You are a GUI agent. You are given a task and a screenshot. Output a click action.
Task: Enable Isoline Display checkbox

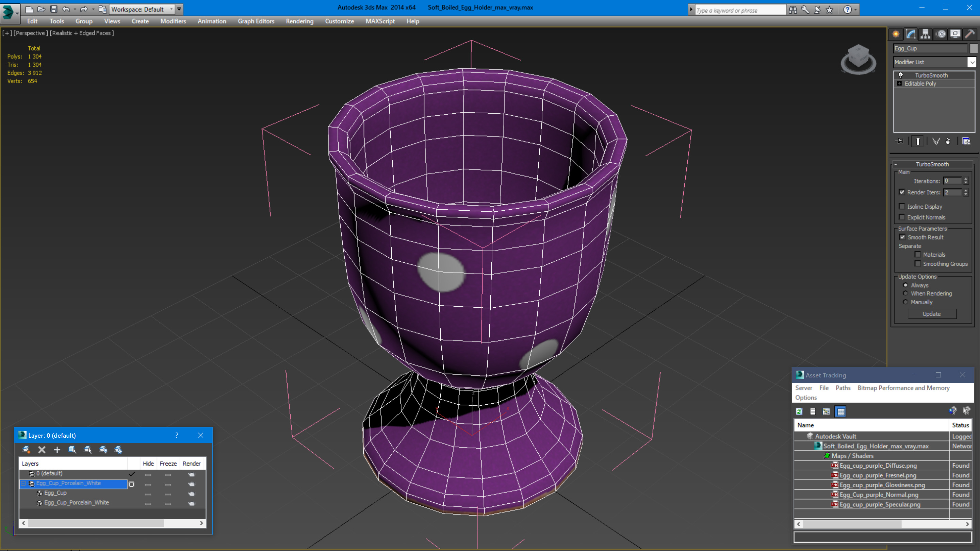click(x=902, y=206)
